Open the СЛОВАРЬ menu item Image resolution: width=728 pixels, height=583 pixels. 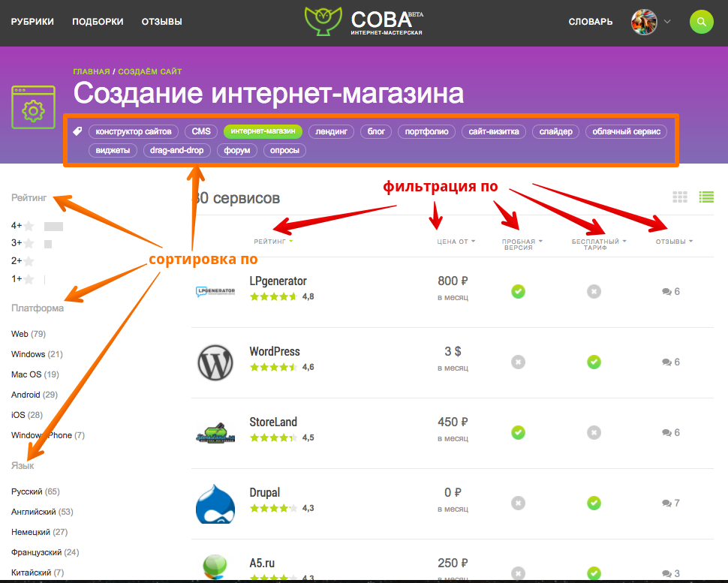[590, 22]
